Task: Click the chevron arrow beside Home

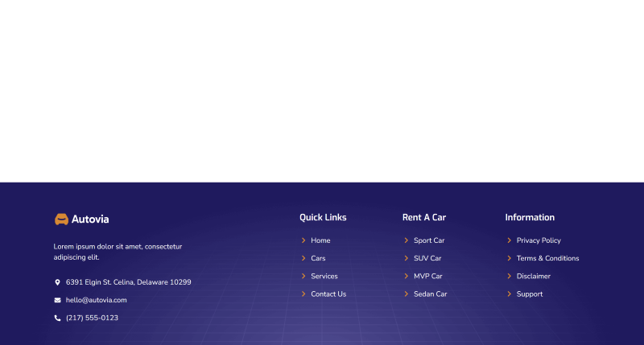Action: 303,240
